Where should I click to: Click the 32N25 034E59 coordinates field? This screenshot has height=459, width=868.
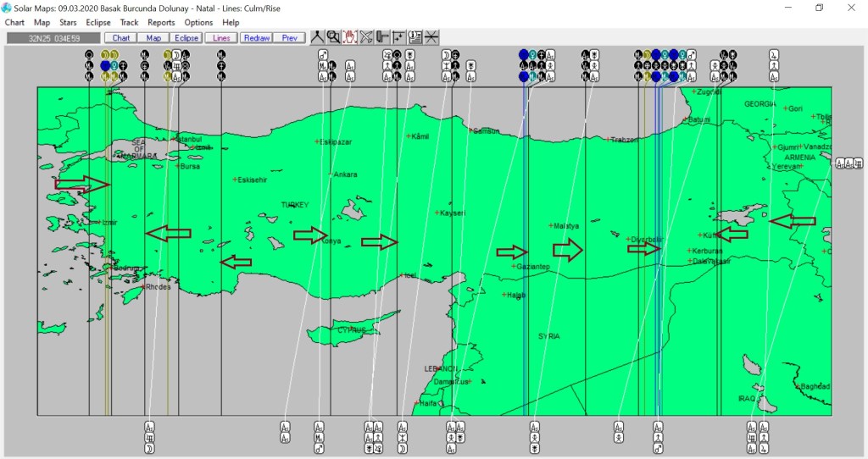coord(53,38)
